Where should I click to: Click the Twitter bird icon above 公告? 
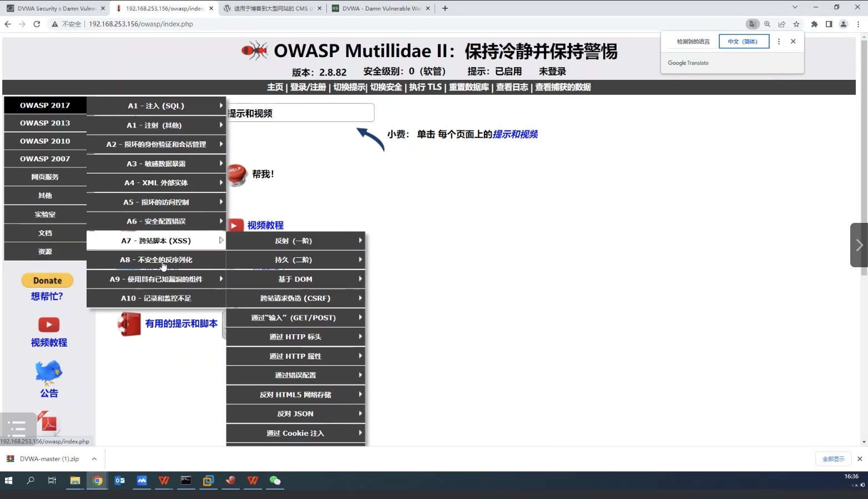tap(49, 372)
